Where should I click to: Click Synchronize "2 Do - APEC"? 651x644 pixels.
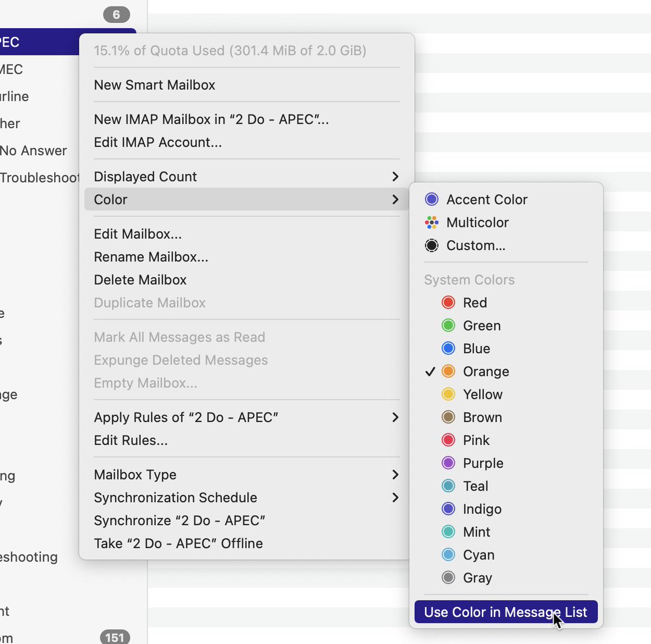(x=246, y=520)
